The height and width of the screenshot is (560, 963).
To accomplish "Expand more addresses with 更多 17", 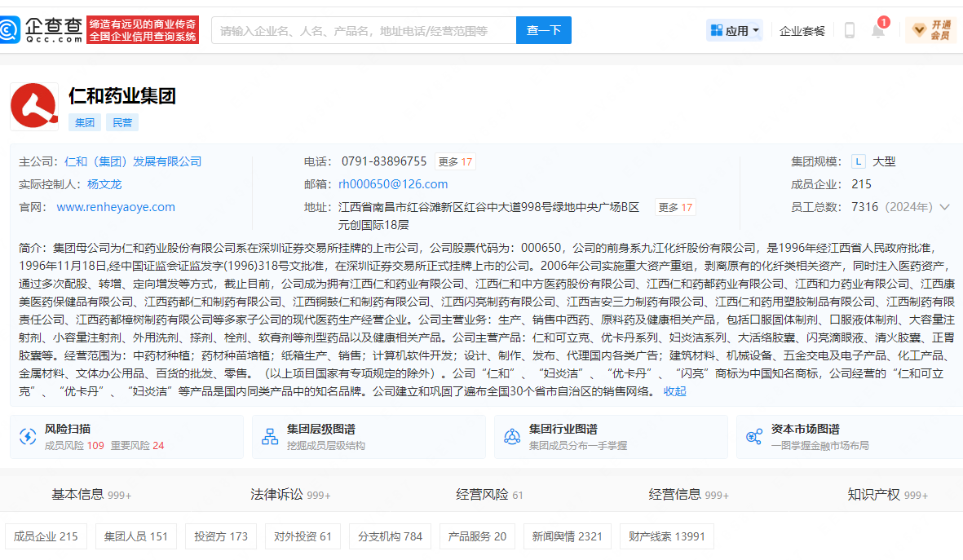I will coord(675,207).
